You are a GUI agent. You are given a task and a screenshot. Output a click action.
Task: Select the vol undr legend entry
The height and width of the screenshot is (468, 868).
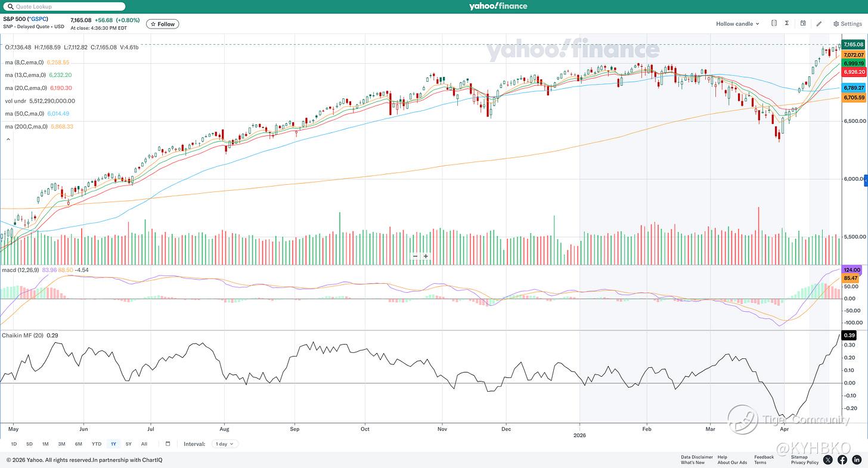tap(40, 101)
